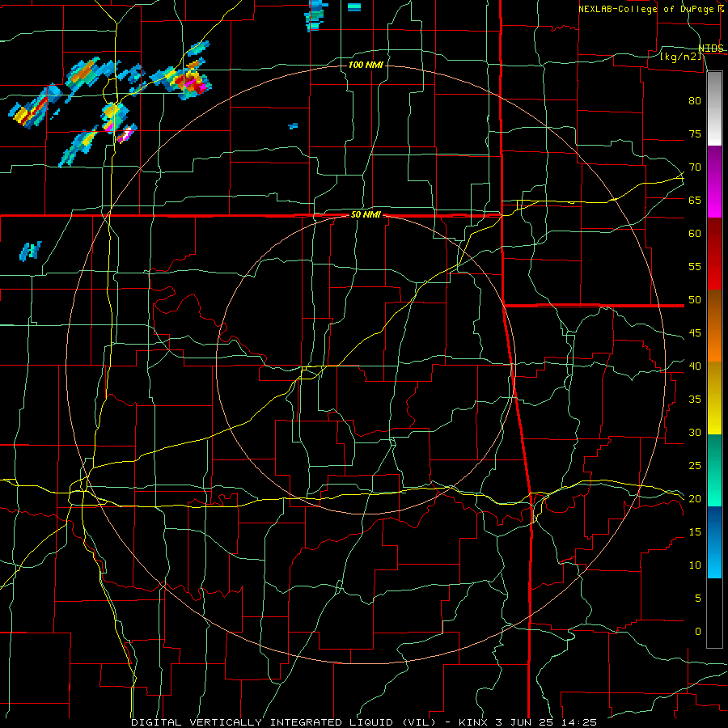Pick the white-gray top segment of the color bar
The image size is (728, 728).
(714, 108)
